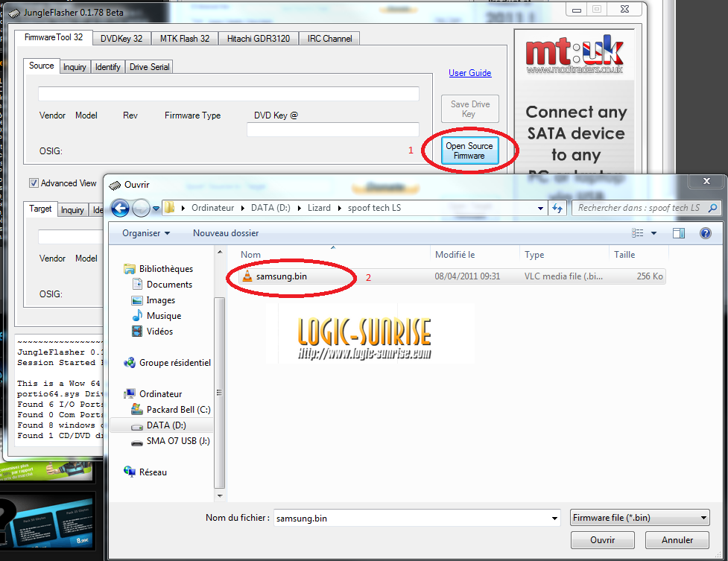Image resolution: width=728 pixels, height=561 pixels.
Task: Expand the file name history dropdown
Action: [554, 518]
